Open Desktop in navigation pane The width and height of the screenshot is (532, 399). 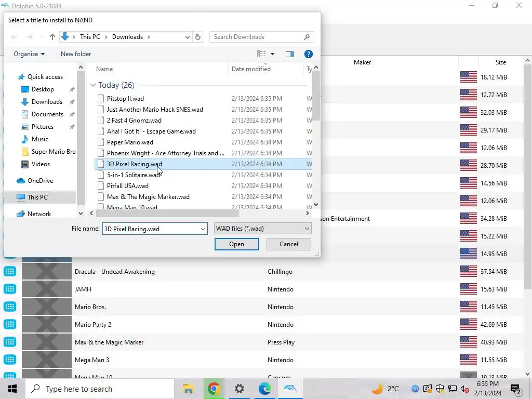coord(43,89)
